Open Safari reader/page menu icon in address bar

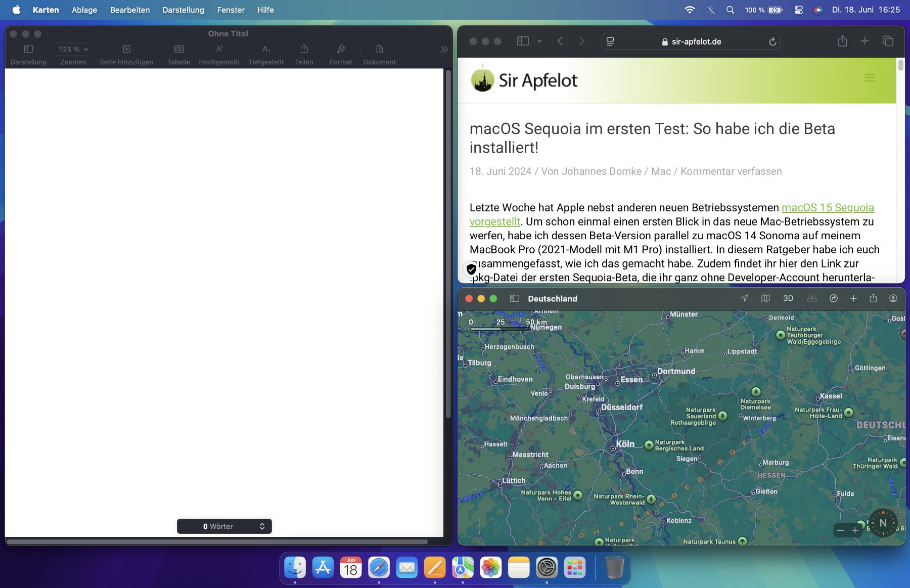610,42
